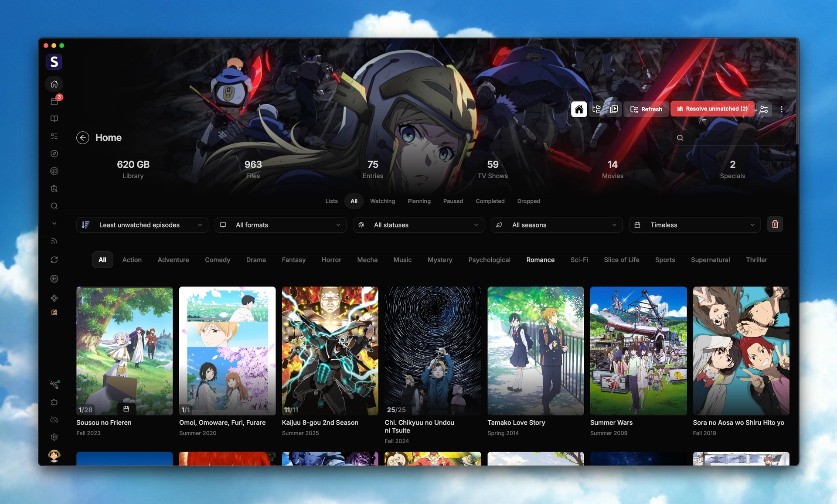Open the Discover compass icon
Screen dimensions: 837x504
click(x=54, y=153)
